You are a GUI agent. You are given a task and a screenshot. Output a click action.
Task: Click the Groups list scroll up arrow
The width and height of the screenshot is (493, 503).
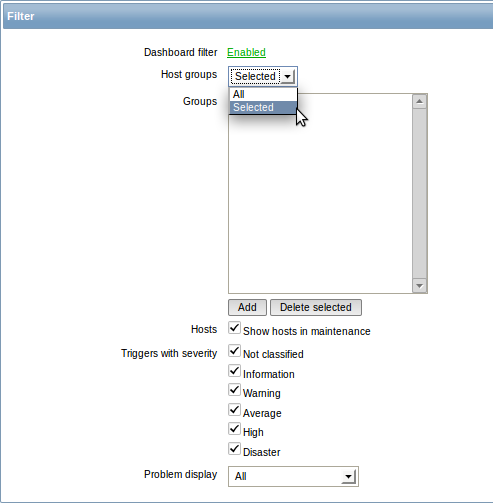[419, 101]
